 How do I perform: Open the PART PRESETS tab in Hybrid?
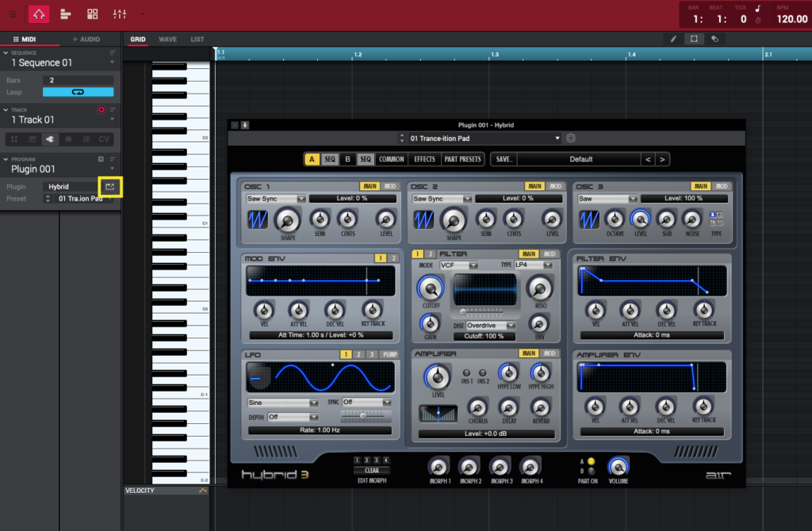tap(463, 159)
